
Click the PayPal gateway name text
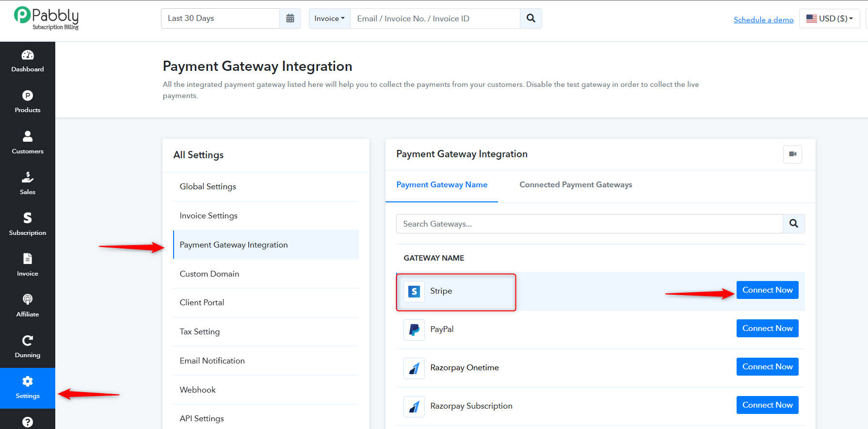[x=442, y=329]
